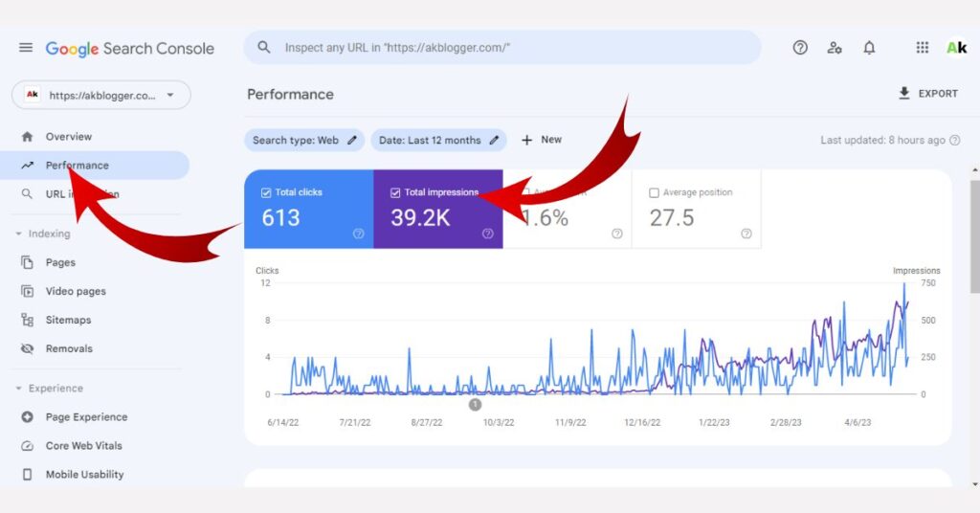The height and width of the screenshot is (513, 980).
Task: Select the Average position 27.5 card
Action: (697, 210)
